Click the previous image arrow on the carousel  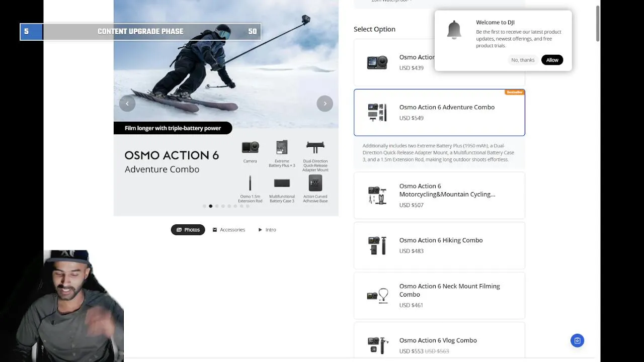click(127, 104)
